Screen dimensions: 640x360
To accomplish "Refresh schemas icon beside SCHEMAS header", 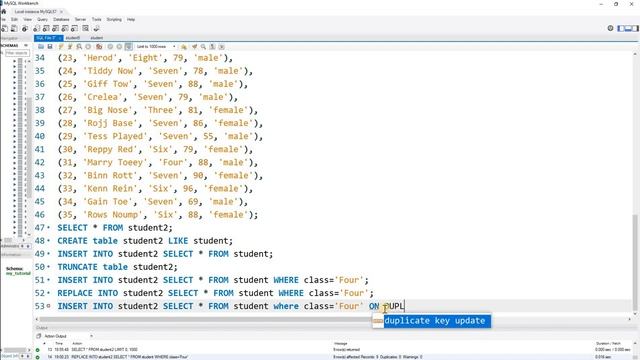I will pyautogui.click(x=26, y=45).
